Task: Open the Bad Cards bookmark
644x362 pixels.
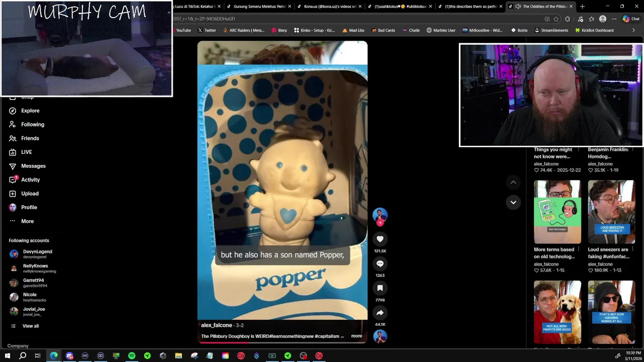Action: (382, 30)
